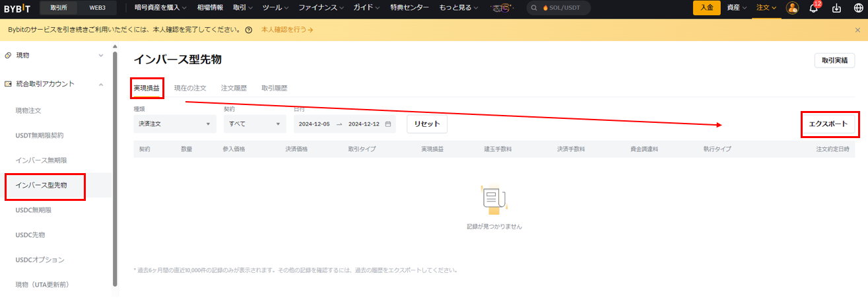Switch to the 現在の注文 tab
This screenshot has height=298, width=868.
tap(190, 88)
